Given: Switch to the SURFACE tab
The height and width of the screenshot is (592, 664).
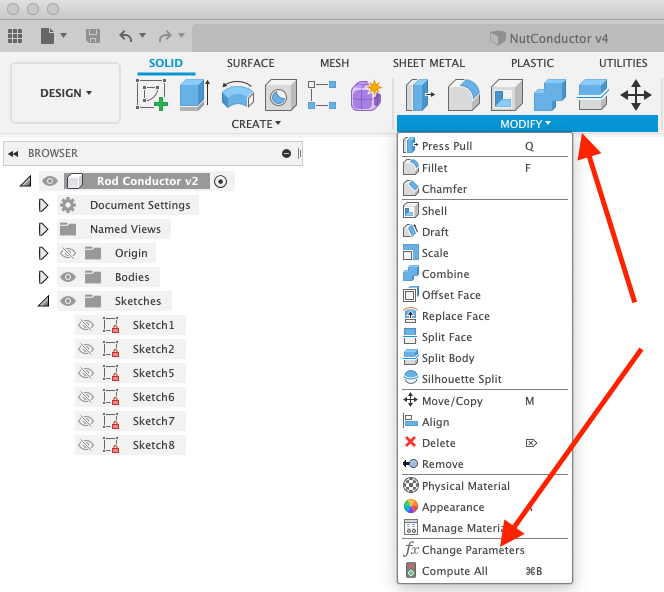Looking at the screenshot, I should click(x=250, y=63).
